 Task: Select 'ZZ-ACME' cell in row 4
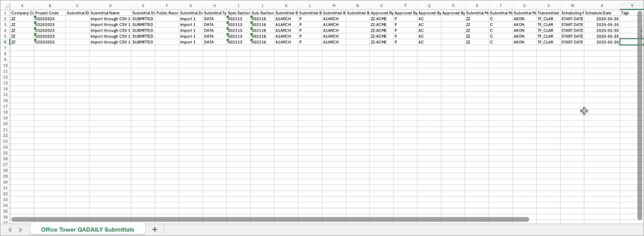[x=381, y=31]
